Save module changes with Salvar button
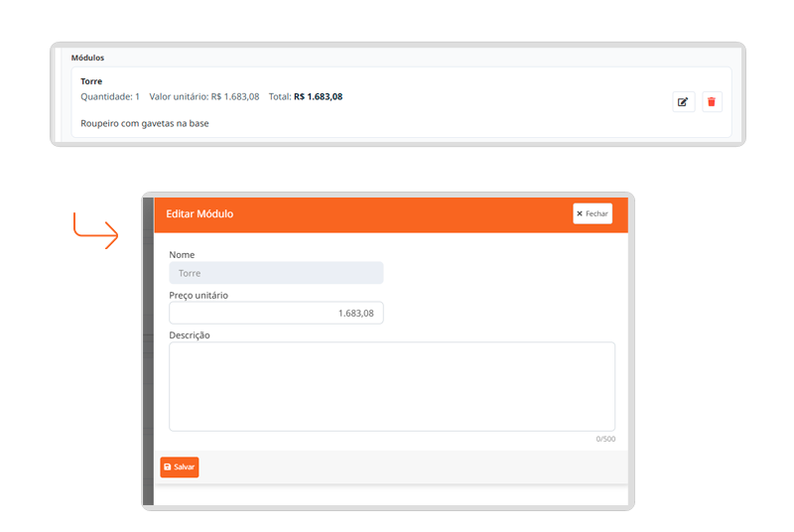The width and height of the screenshot is (794, 532). (180, 466)
